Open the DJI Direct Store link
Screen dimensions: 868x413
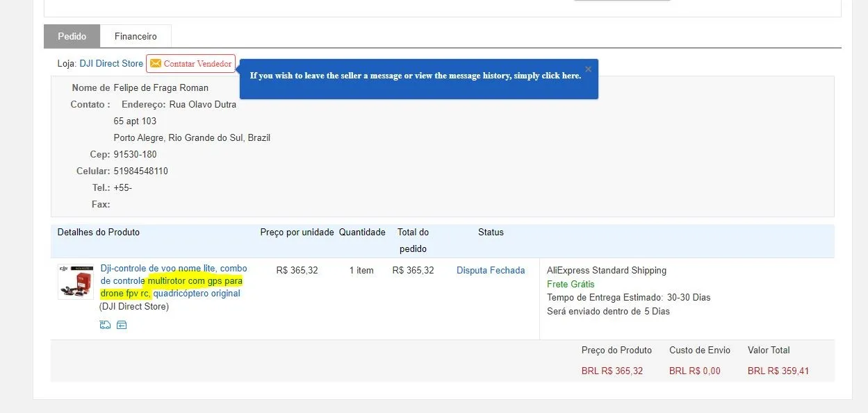pos(111,63)
